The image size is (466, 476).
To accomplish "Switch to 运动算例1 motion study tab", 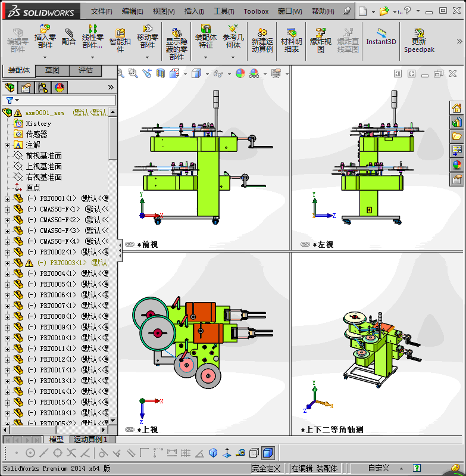I will [x=92, y=439].
